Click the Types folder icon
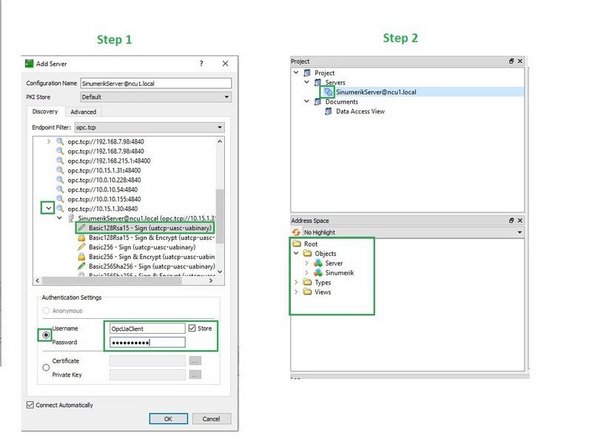Screen dimensions: 592x444 click(308, 282)
